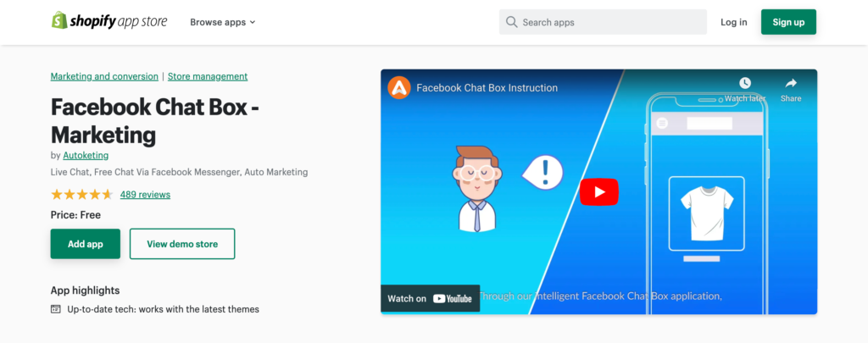Click the video Share arrow icon
The width and height of the screenshot is (868, 343).
point(791,83)
